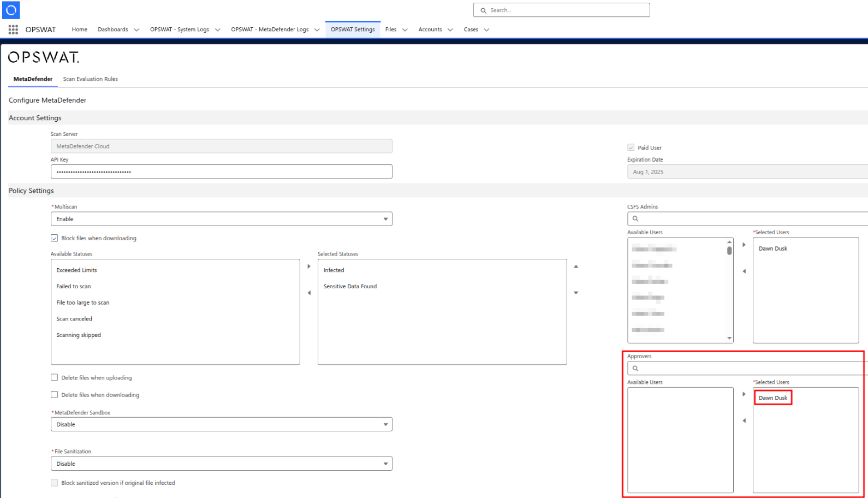This screenshot has height=498, width=868.
Task: Expand the Dashboards menu chevron
Action: [136, 30]
